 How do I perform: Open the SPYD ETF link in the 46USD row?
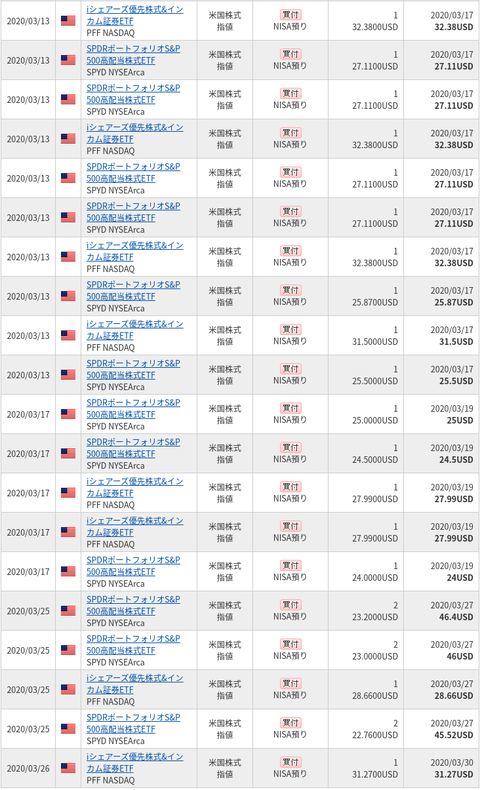[x=133, y=644]
